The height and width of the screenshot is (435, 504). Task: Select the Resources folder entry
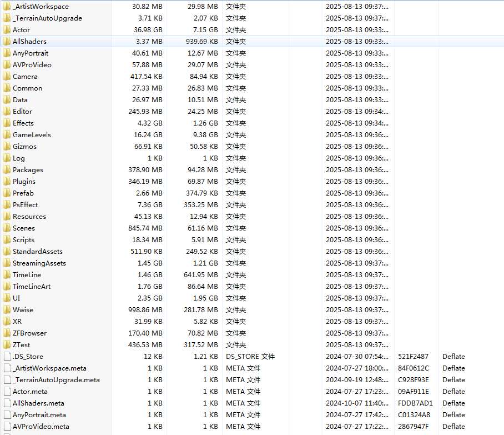[29, 216]
